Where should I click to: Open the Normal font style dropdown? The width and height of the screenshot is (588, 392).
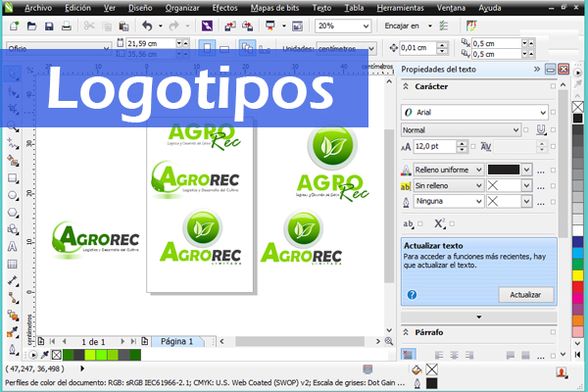(515, 129)
